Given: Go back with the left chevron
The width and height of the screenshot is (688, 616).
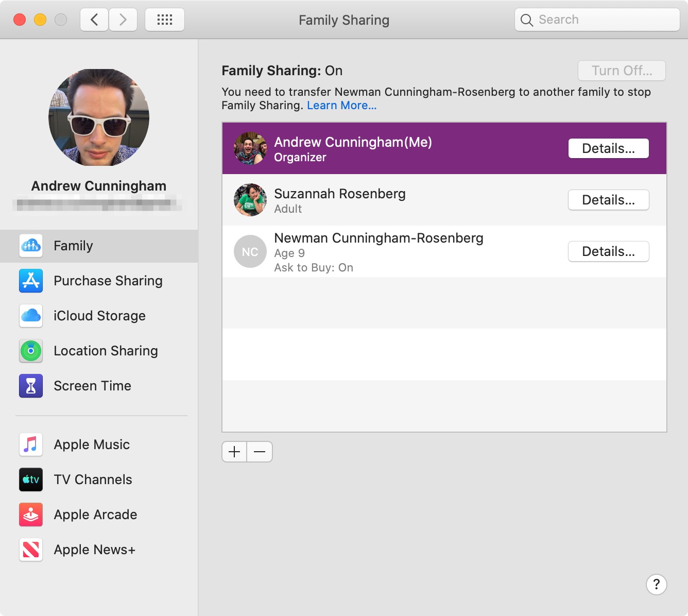Looking at the screenshot, I should pos(94,20).
